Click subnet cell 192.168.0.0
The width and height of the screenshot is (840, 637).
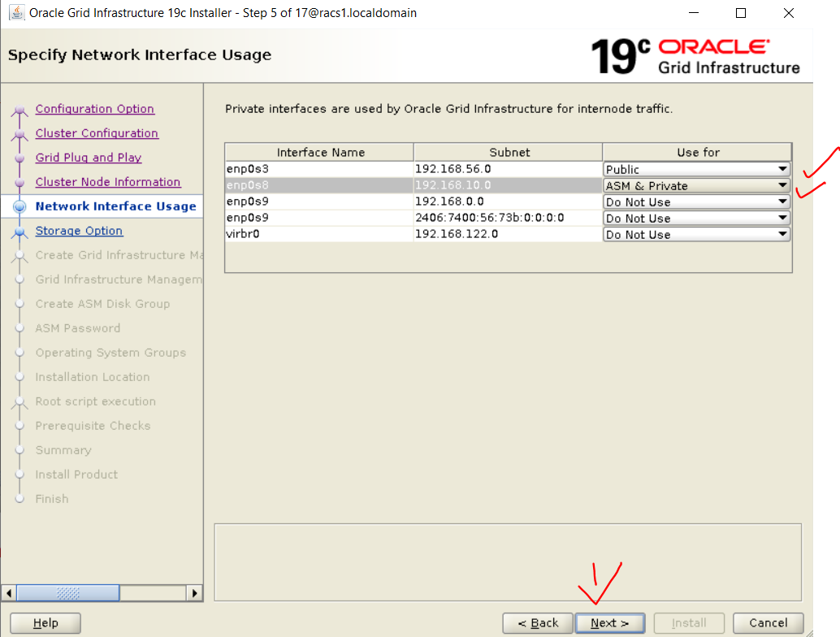[x=508, y=201]
